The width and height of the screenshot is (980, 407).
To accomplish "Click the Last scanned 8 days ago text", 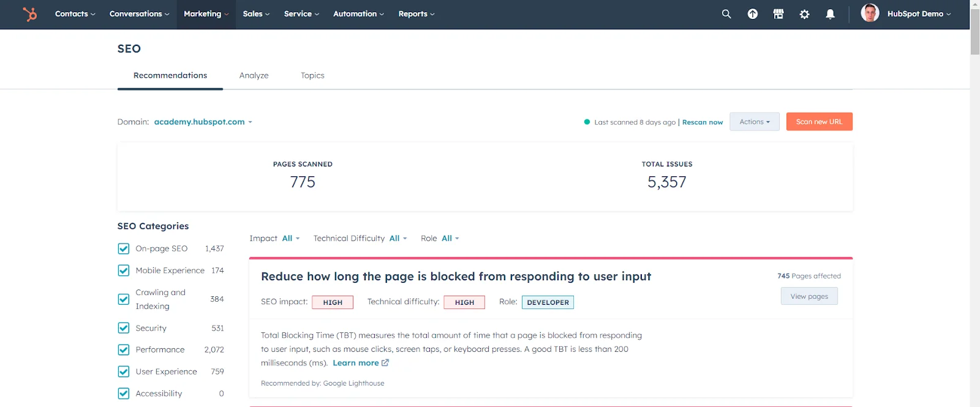I will click(x=635, y=122).
